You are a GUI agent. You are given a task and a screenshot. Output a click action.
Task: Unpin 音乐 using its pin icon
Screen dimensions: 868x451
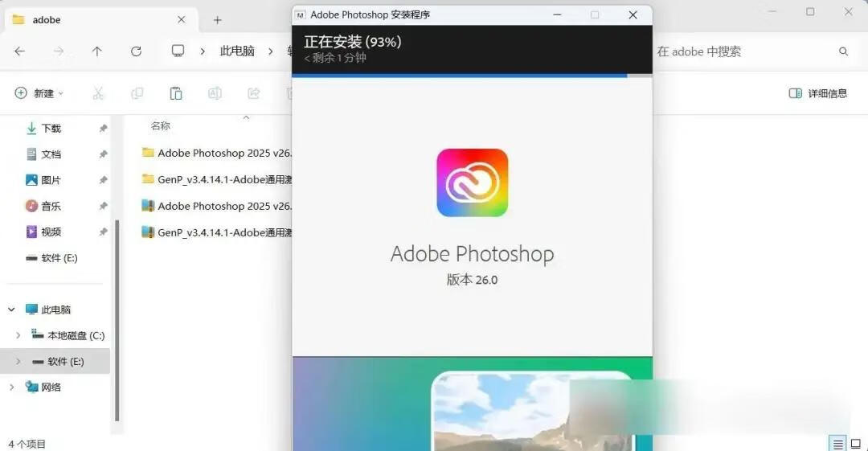click(x=103, y=206)
